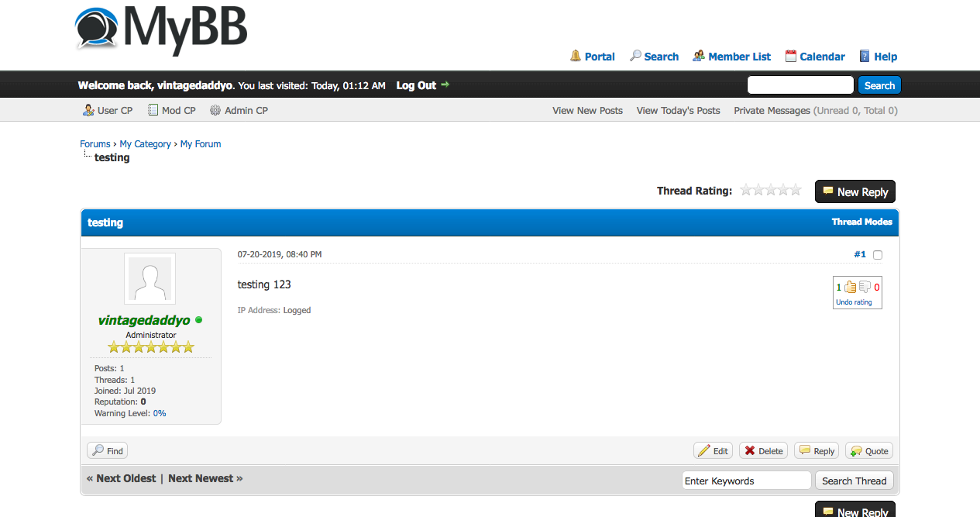Click the MyBB logo
The height and width of the screenshot is (517, 980).
pyautogui.click(x=161, y=30)
